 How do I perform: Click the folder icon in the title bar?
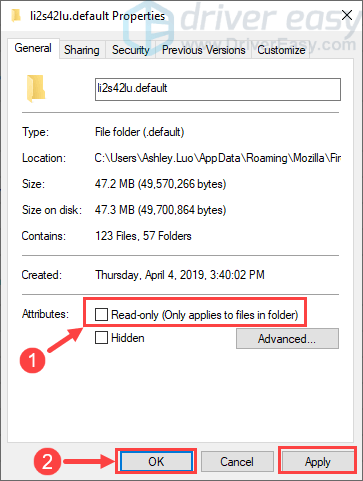pyautogui.click(x=16, y=16)
